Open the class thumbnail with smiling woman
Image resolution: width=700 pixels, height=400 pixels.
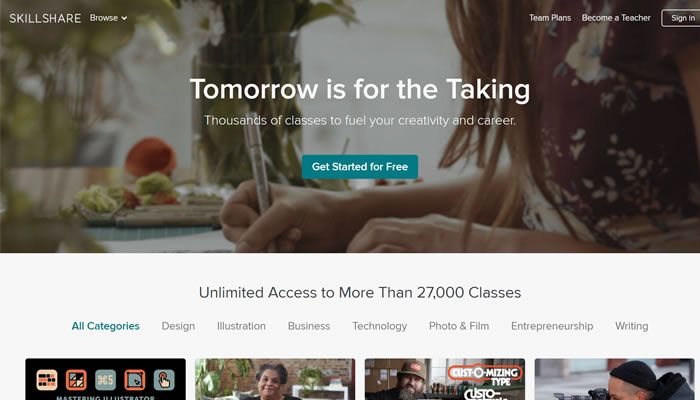click(275, 379)
